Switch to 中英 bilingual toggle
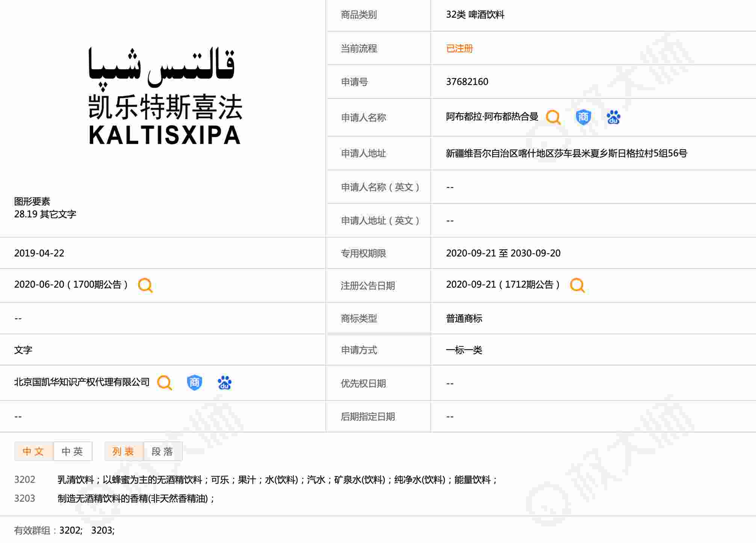 [x=73, y=451]
